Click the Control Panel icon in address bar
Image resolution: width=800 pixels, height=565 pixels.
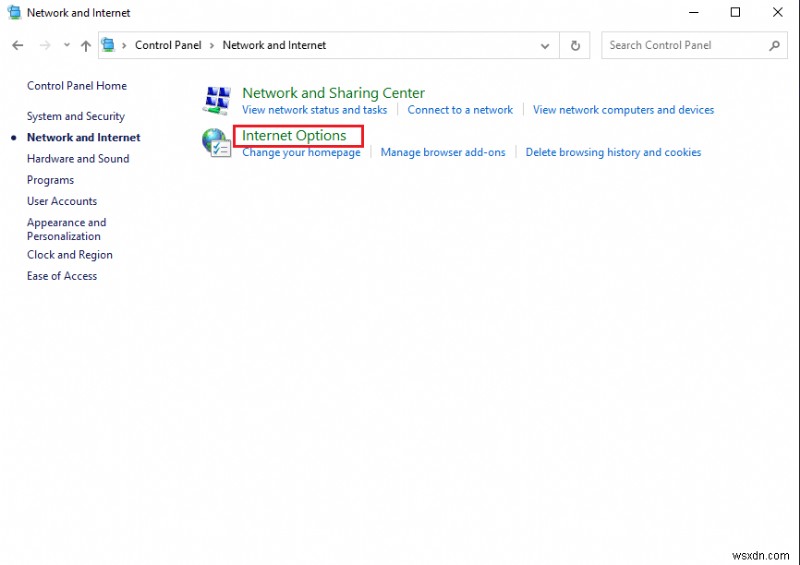[x=108, y=45]
